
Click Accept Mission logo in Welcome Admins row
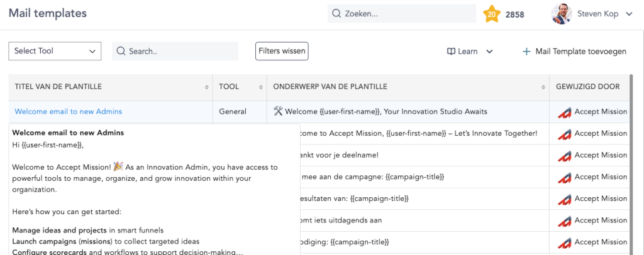565,112
